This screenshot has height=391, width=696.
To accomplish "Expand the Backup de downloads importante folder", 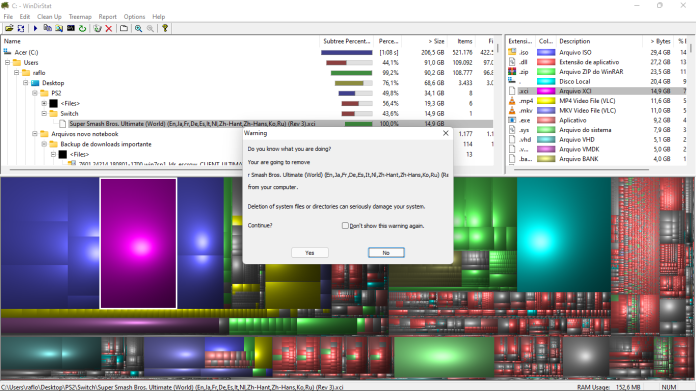I will click(x=44, y=144).
